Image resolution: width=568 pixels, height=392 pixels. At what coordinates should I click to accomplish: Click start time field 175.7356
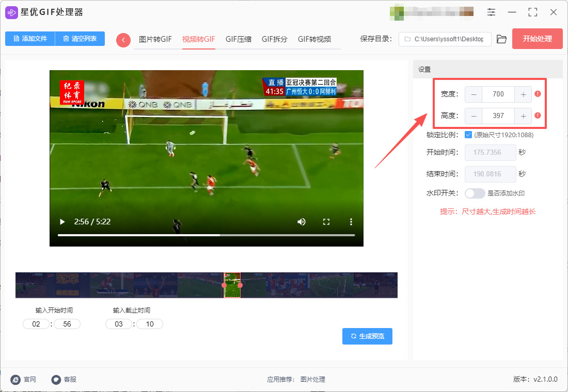[490, 152]
